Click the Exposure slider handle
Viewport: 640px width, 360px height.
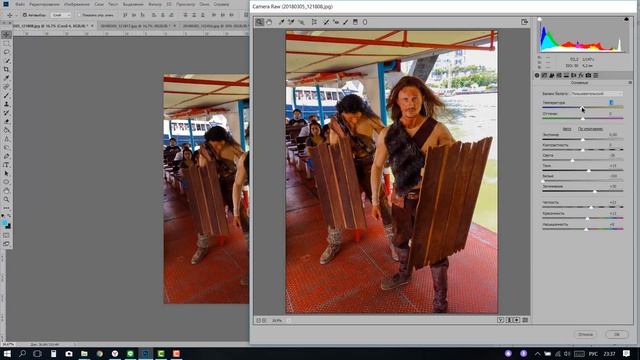[x=583, y=140]
